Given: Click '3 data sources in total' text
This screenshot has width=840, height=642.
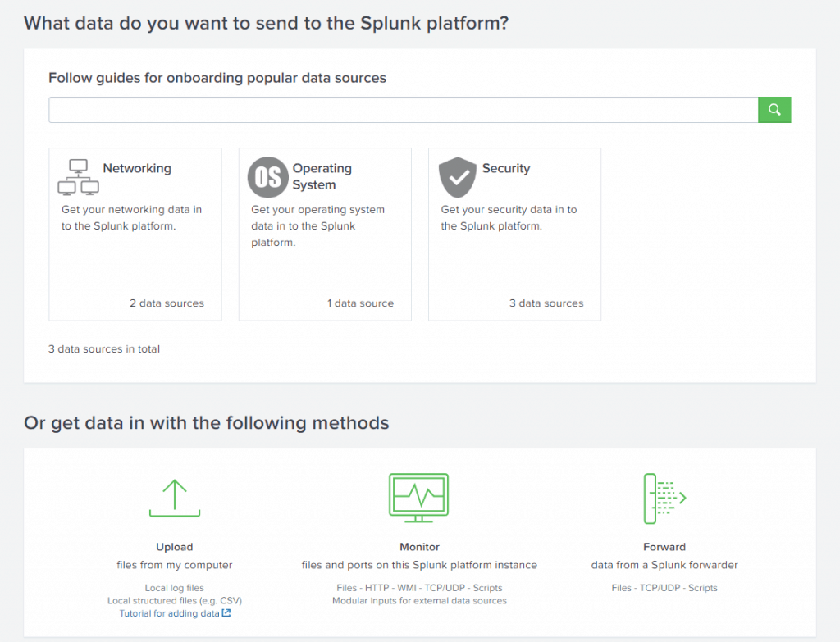Looking at the screenshot, I should pyautogui.click(x=104, y=349).
